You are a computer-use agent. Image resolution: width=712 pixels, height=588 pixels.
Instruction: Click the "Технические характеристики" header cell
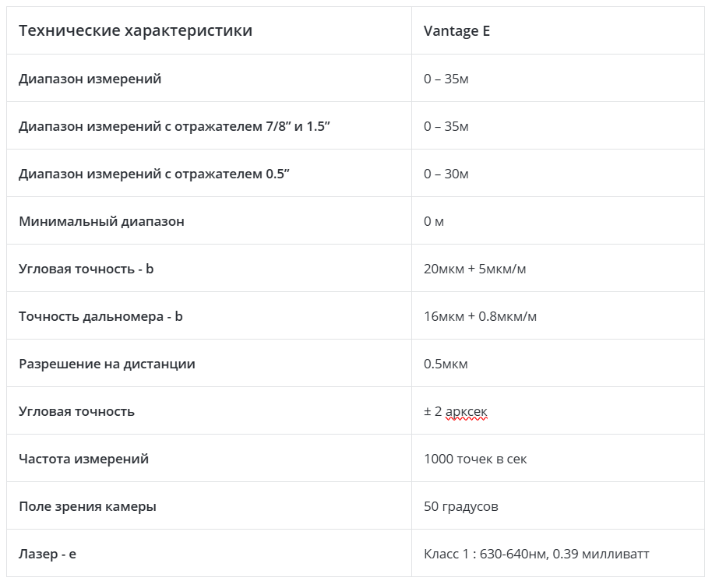pos(136,31)
